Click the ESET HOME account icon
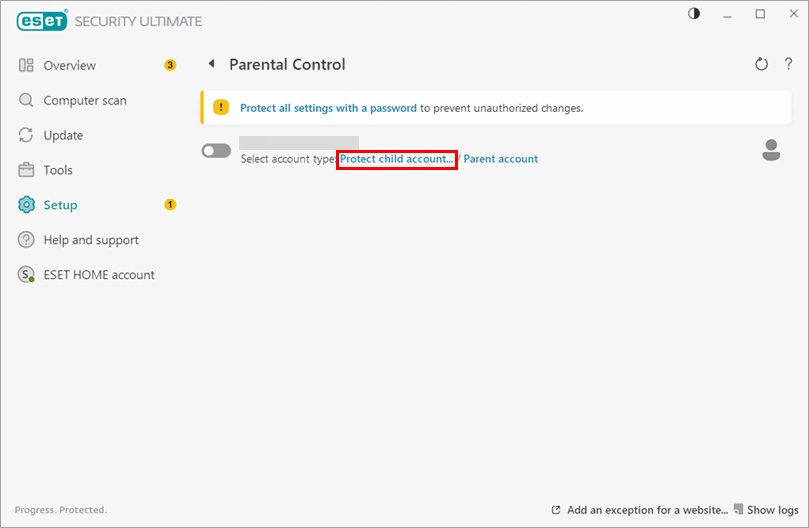This screenshot has height=528, width=809. pyautogui.click(x=26, y=275)
